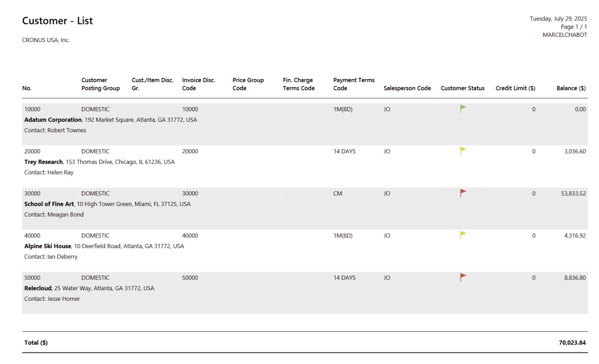Click the Relecloud customer name

tap(37, 289)
